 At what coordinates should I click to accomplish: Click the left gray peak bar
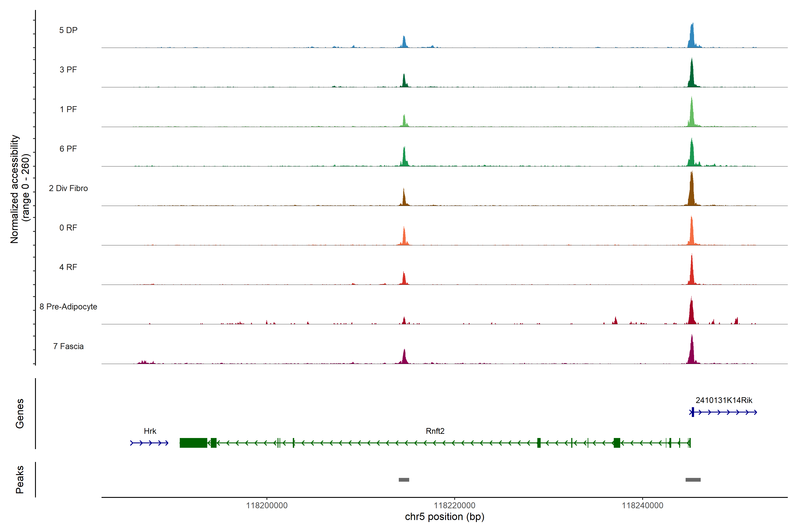pyautogui.click(x=404, y=480)
